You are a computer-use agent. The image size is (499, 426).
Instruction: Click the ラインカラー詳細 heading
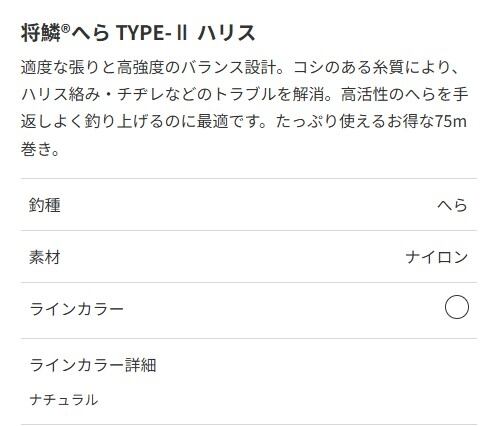pos(93,365)
